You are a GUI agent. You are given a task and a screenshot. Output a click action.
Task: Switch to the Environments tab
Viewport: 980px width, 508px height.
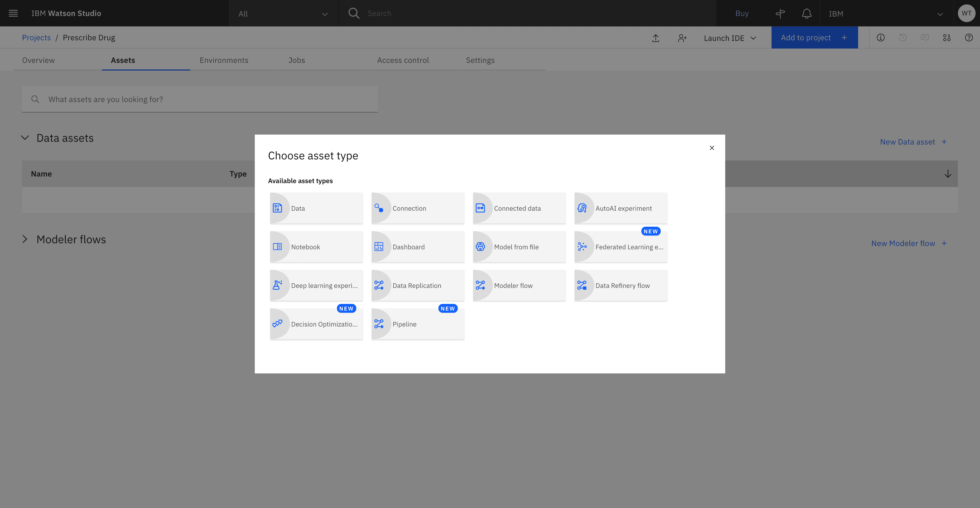click(x=224, y=60)
